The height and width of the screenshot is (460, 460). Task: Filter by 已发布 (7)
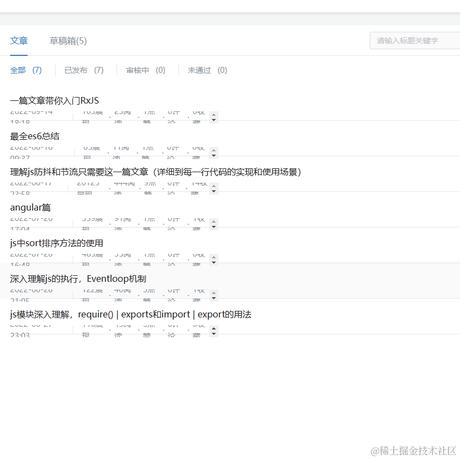(84, 70)
